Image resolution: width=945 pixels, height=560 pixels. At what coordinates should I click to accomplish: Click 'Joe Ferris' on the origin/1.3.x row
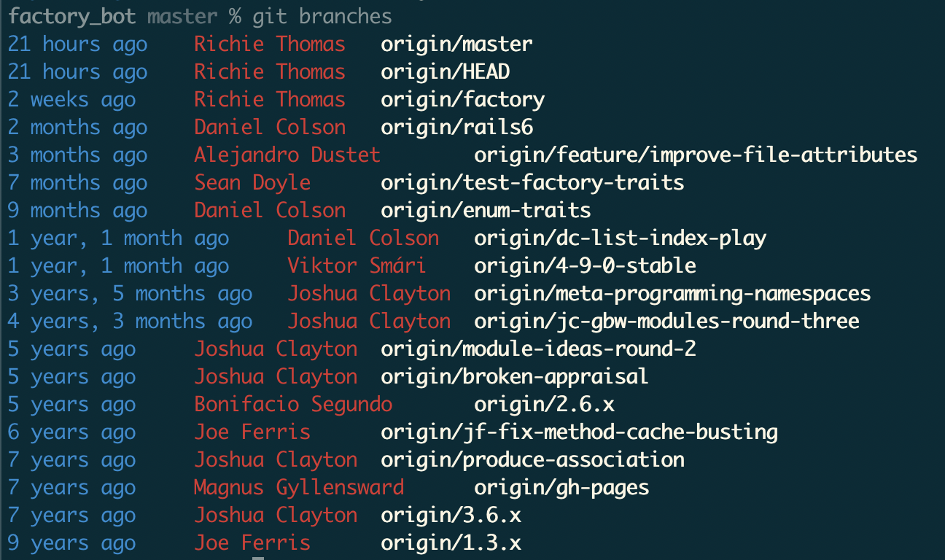pyautogui.click(x=252, y=543)
